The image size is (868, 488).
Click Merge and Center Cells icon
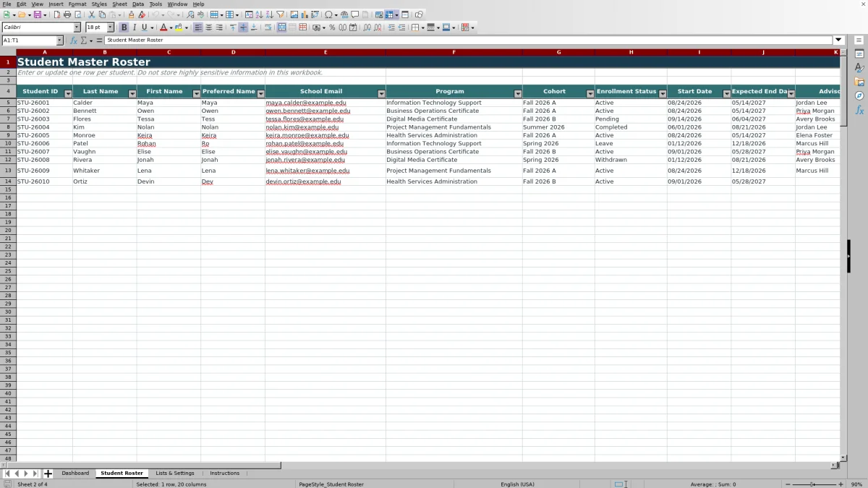coord(281,27)
